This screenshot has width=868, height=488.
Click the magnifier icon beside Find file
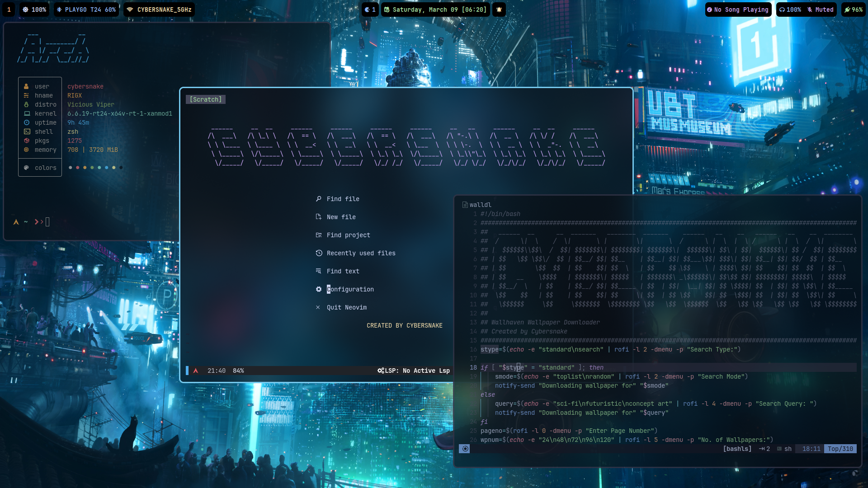[x=318, y=199]
